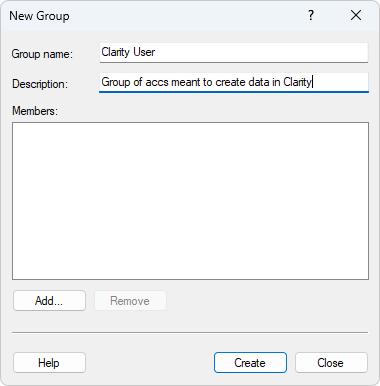Click the Description label
The width and height of the screenshot is (380, 386).
click(x=40, y=84)
